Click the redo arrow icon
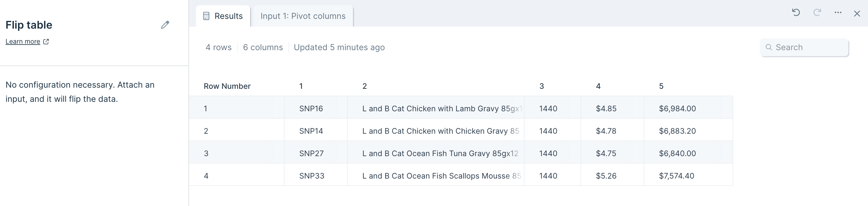The height and width of the screenshot is (206, 868). coord(817,13)
